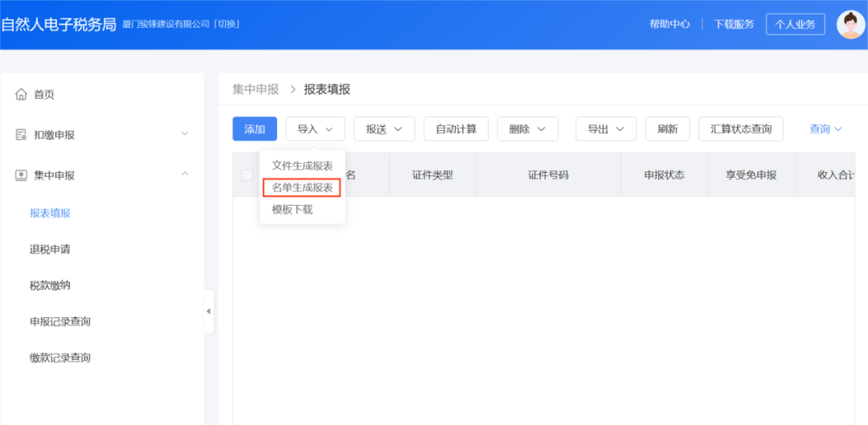Viewport: 868px width, 425px height.
Task: Open the user avatar profile menu
Action: coord(850,24)
